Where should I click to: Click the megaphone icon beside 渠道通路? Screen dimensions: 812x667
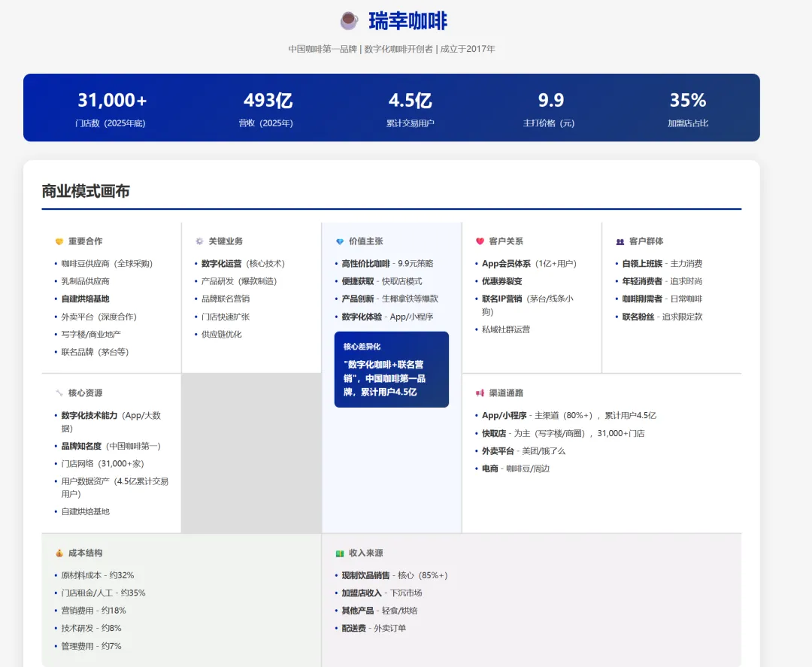[x=480, y=393]
